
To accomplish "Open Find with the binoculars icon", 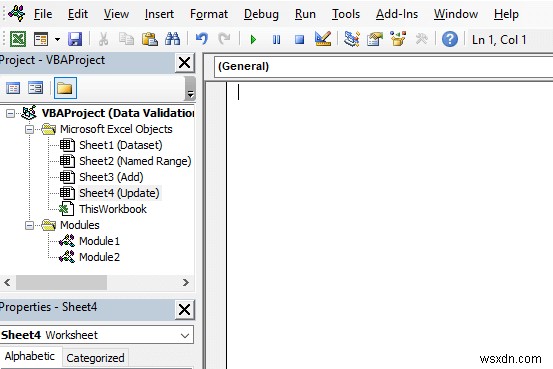I will [172, 39].
